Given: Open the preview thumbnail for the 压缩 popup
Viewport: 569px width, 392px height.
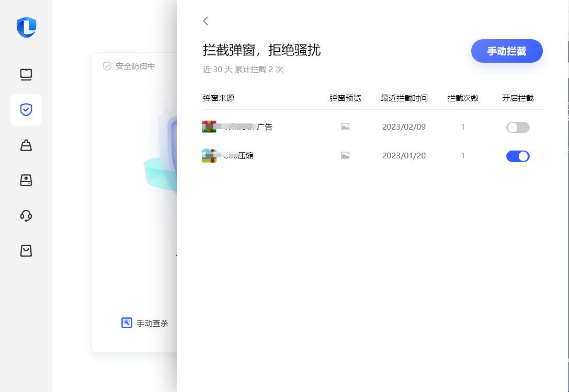Looking at the screenshot, I should 345,155.
